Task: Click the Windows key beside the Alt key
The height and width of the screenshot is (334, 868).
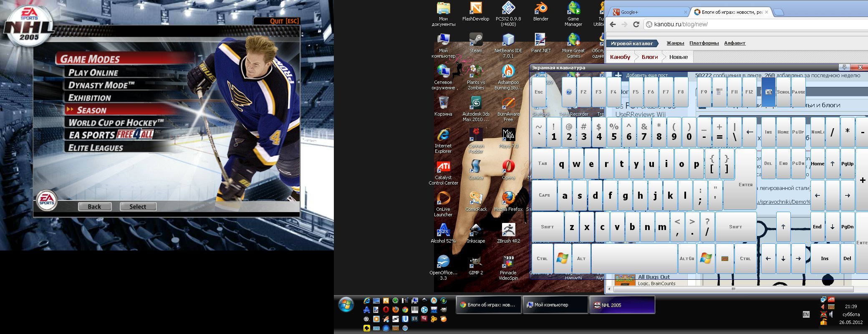Action: (x=562, y=258)
